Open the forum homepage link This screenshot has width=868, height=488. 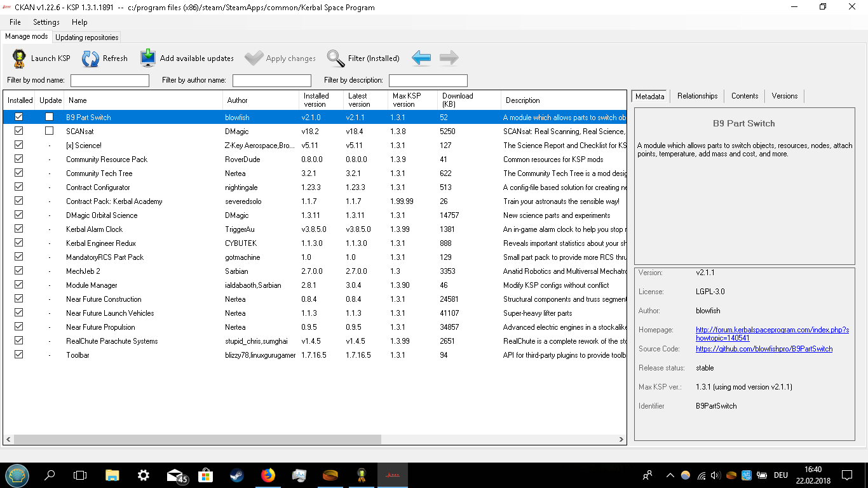[x=771, y=330]
